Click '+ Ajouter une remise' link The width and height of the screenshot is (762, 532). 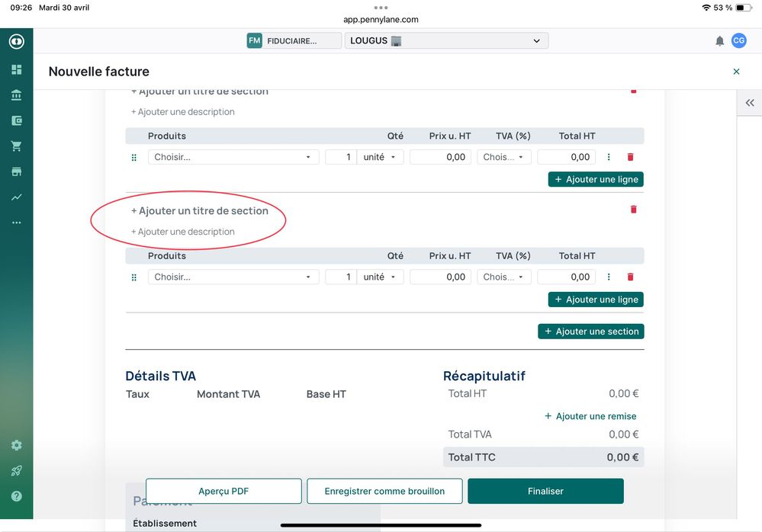[x=590, y=416]
